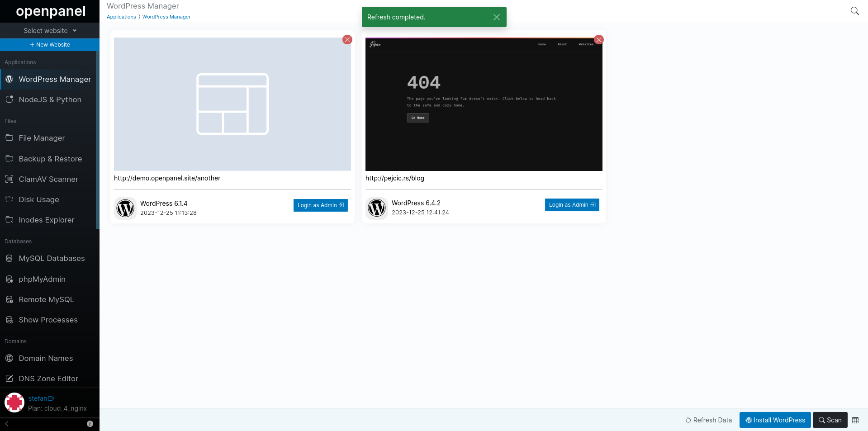Image resolution: width=868 pixels, height=431 pixels.
Task: Switch to table view icon
Action: [x=855, y=420]
